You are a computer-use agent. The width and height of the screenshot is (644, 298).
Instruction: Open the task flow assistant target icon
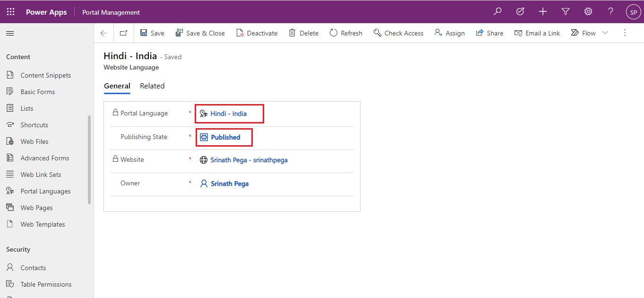pos(520,12)
